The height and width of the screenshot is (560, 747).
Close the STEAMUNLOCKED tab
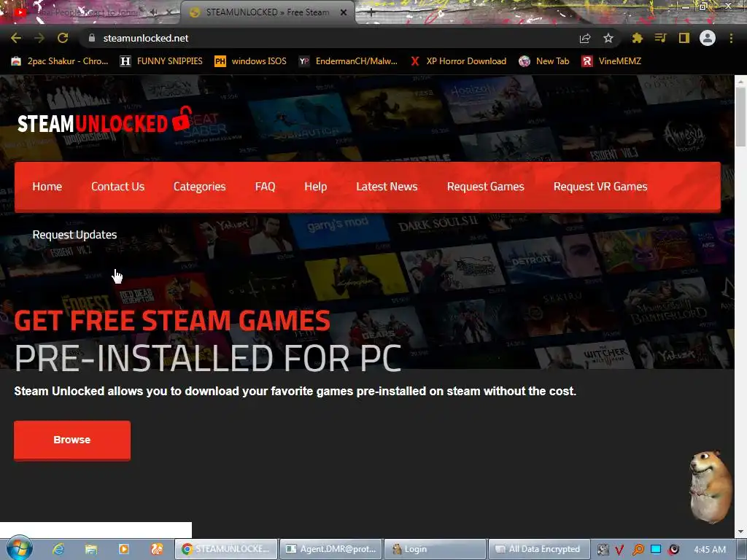coord(343,12)
